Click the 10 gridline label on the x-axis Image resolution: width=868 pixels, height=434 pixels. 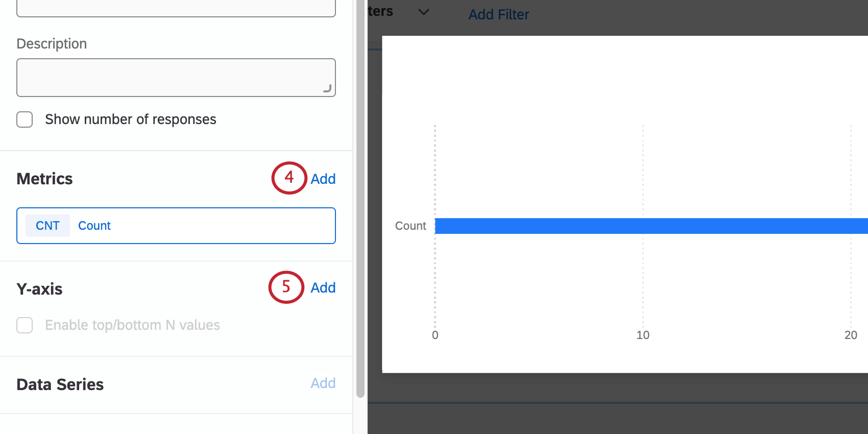643,335
